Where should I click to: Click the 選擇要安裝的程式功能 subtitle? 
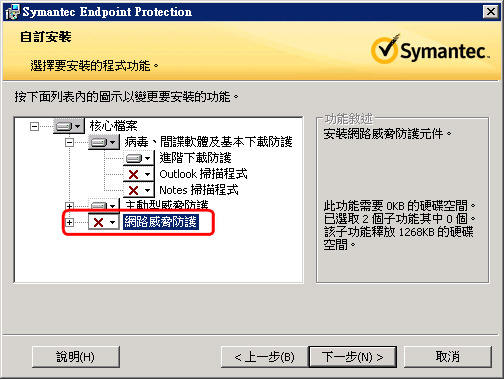[x=94, y=66]
